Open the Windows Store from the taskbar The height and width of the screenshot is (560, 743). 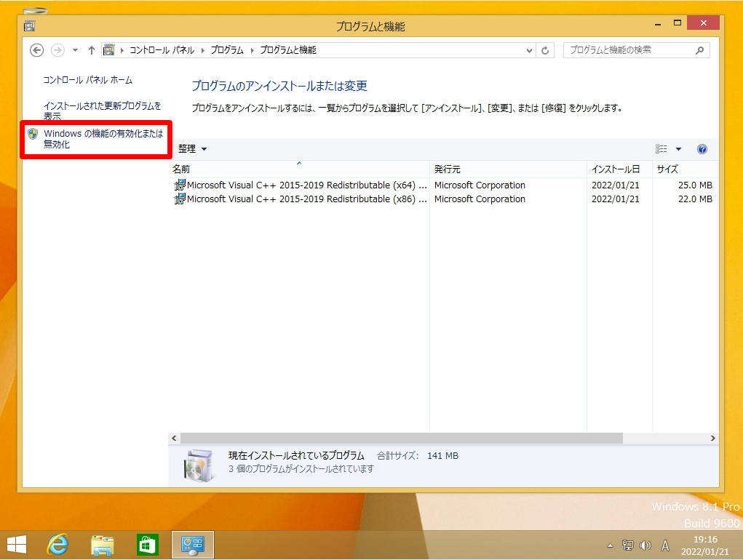pyautogui.click(x=148, y=545)
